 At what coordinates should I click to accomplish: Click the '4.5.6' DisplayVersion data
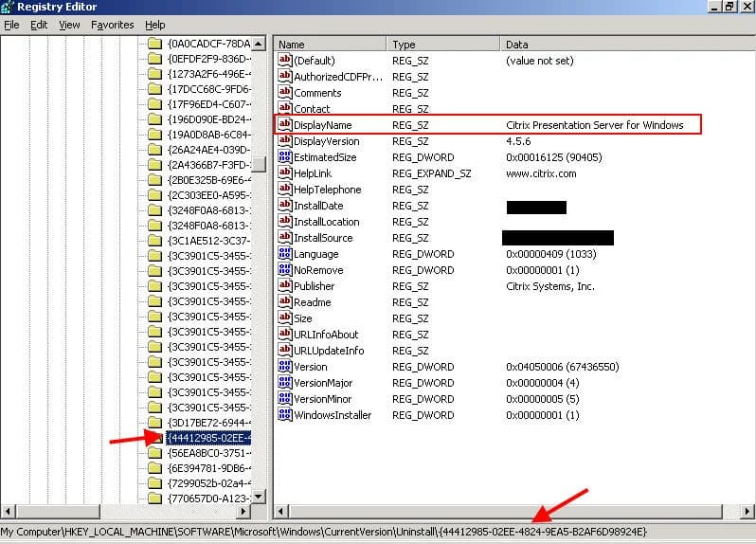pyautogui.click(x=518, y=141)
